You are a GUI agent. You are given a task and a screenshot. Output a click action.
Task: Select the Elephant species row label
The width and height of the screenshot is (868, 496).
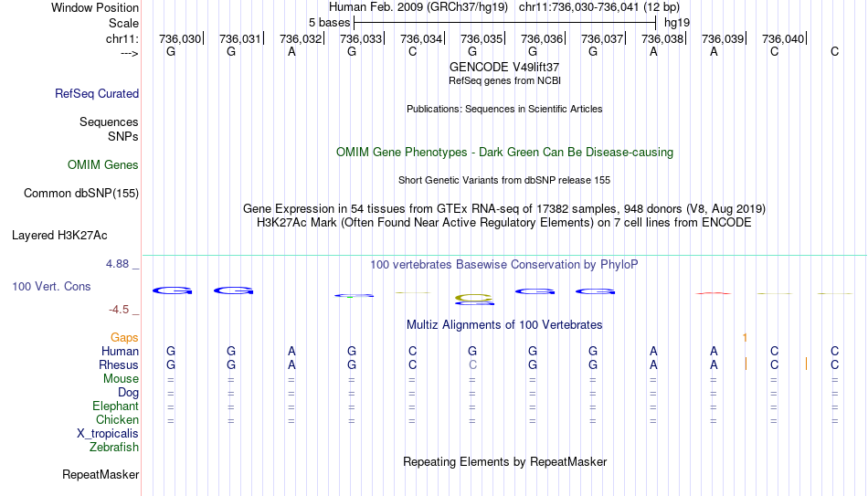tap(115, 406)
